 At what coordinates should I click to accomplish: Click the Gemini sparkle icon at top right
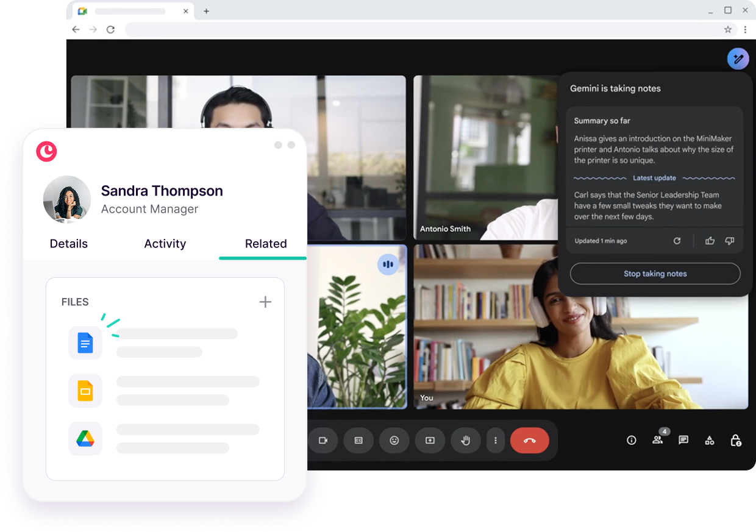point(738,59)
